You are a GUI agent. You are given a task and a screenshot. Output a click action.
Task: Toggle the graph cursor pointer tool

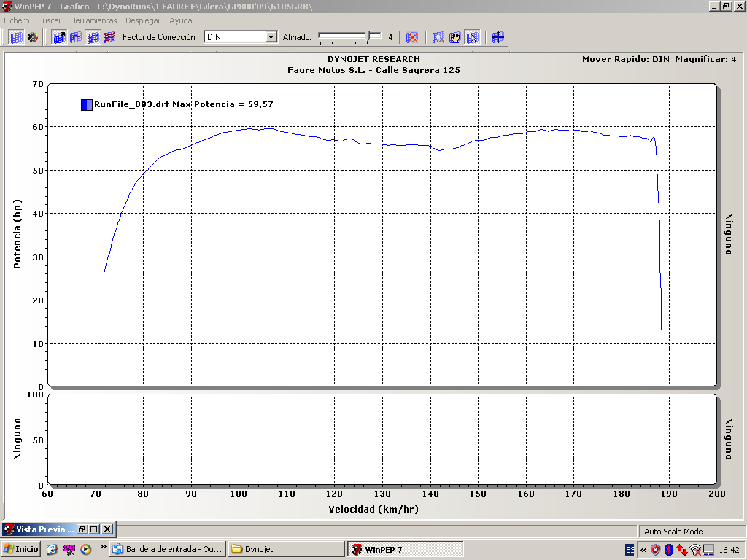tap(472, 37)
